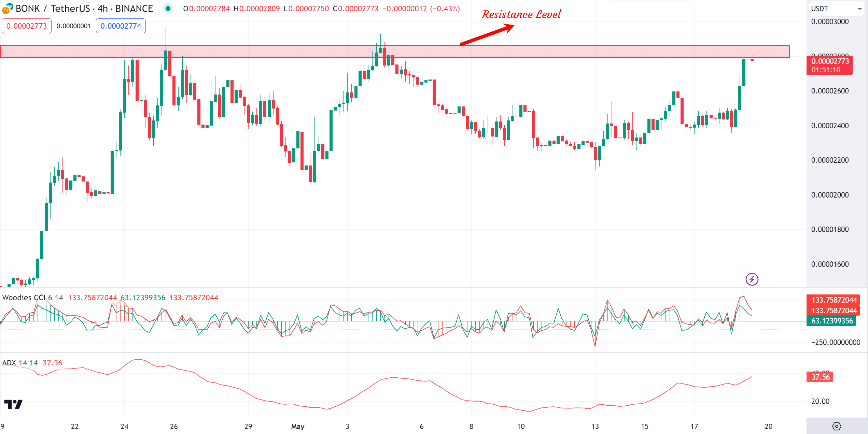The height and width of the screenshot is (434, 868).
Task: Click the green CCI value tag 63.12399356
Action: (831, 321)
